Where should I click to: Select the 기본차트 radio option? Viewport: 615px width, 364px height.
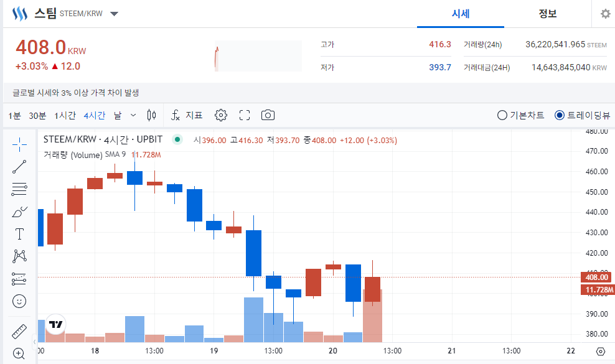[x=521, y=115]
